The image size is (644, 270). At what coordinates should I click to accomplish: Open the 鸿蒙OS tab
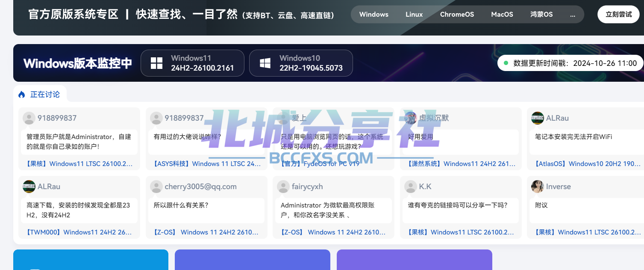(x=541, y=14)
